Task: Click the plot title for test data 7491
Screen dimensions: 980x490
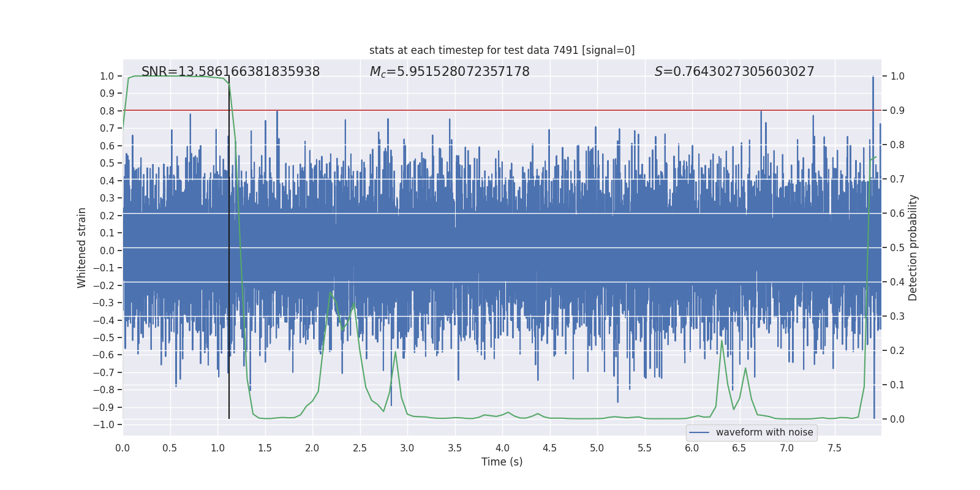Action: 502,50
